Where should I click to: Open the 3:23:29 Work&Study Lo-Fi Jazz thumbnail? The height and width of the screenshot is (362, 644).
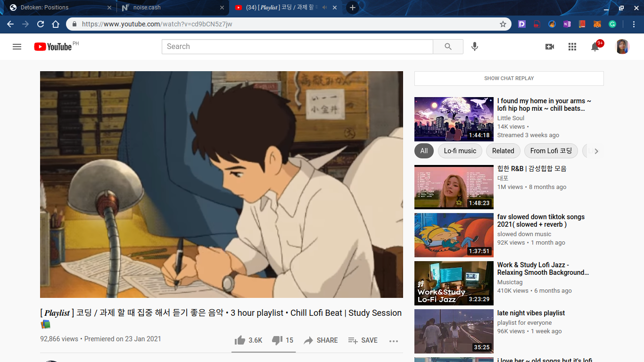(454, 283)
